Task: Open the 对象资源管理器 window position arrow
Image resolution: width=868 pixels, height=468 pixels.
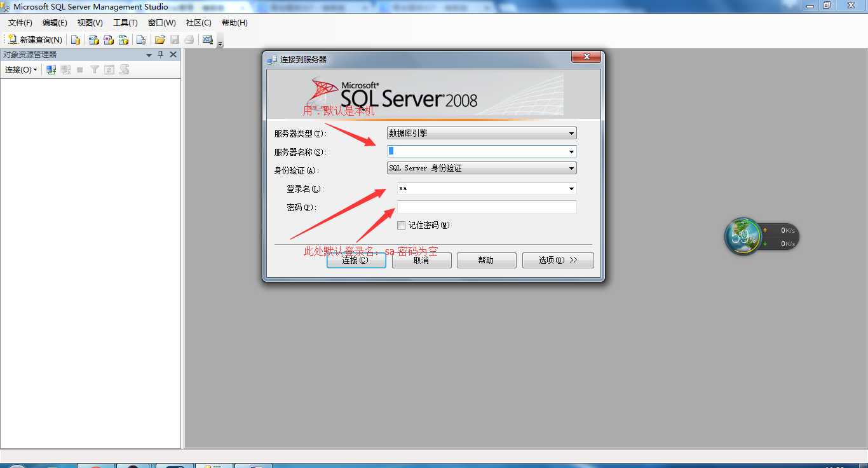Action: coord(149,55)
